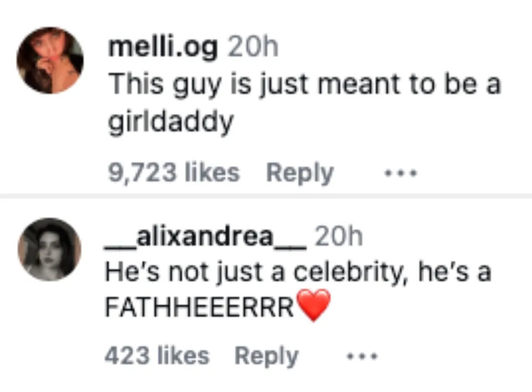Screen dimensions: 532x392
Task: Reply to melli.og's comment
Action: point(299,172)
